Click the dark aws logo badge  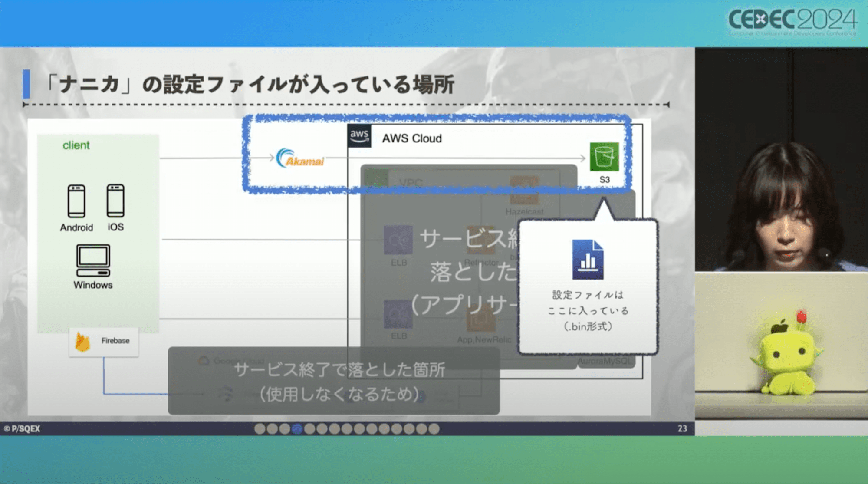(x=359, y=136)
